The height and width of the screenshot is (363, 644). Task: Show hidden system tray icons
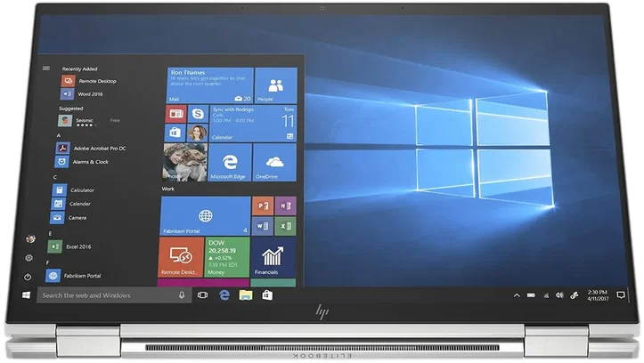[517, 294]
